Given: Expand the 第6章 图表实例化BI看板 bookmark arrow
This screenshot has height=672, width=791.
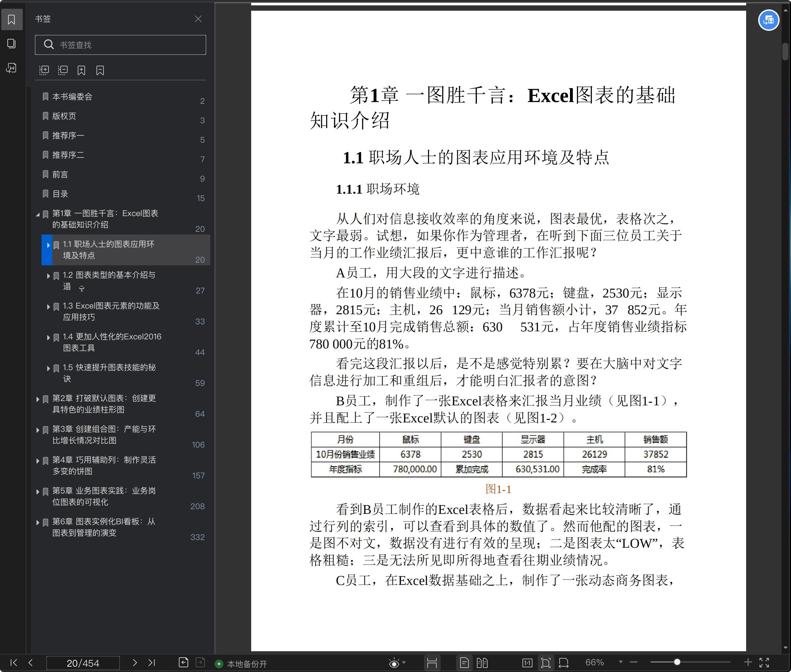Looking at the screenshot, I should click(x=38, y=523).
